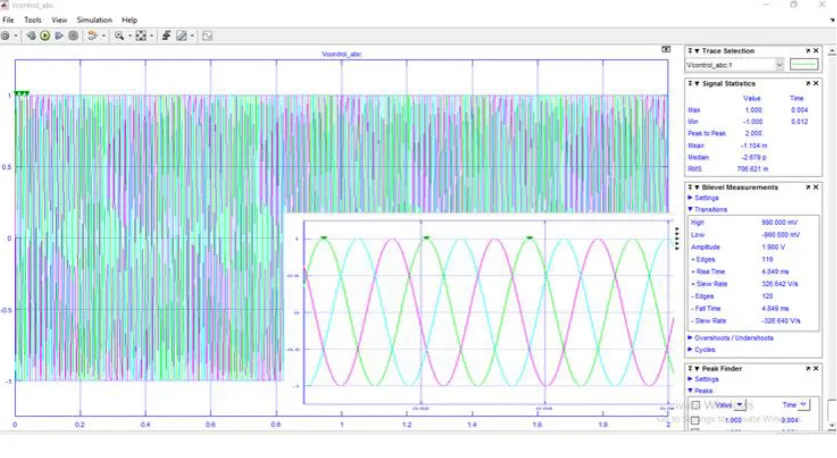The height and width of the screenshot is (458, 837).
Task: Click the Fall Time value in Transitions
Action: click(775, 309)
